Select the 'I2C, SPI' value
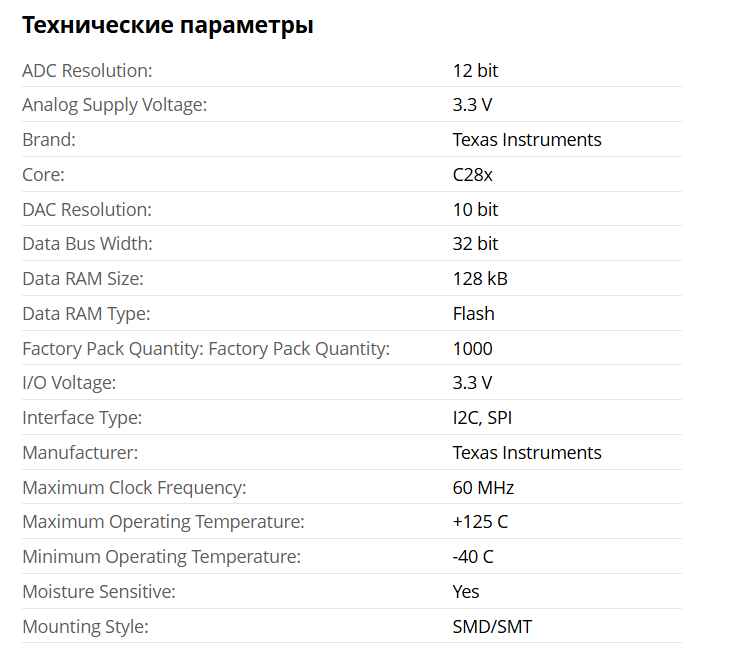 coord(482,418)
